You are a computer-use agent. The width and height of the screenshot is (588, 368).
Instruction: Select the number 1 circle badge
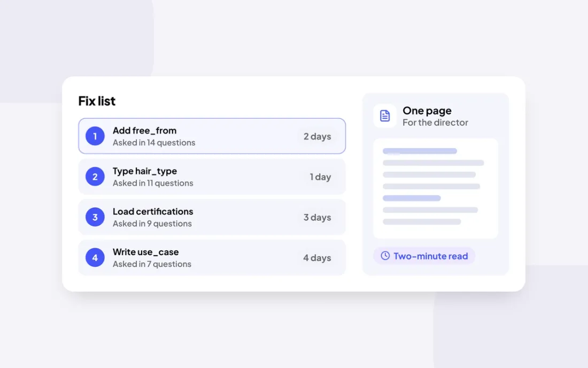pyautogui.click(x=95, y=136)
